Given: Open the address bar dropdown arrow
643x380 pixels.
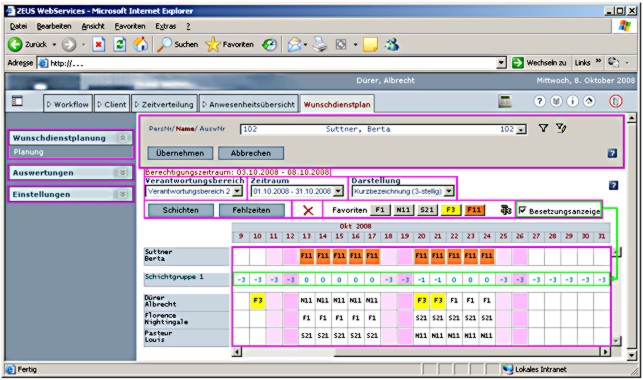Looking at the screenshot, I should pos(501,63).
